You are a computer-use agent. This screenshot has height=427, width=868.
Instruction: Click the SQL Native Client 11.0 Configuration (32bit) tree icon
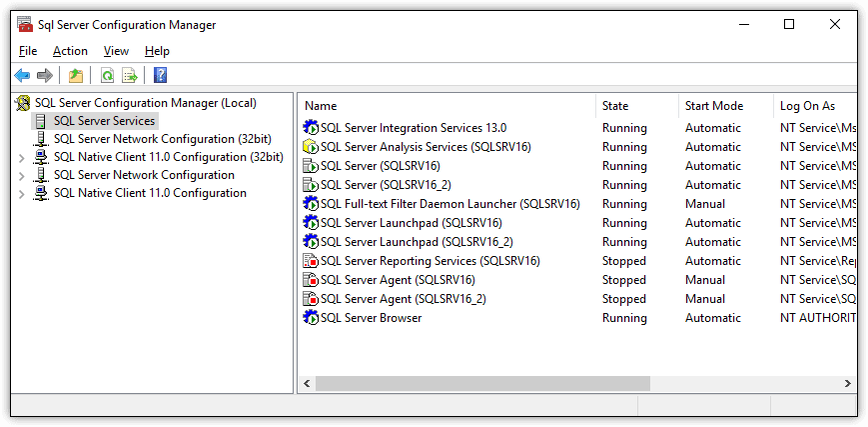coord(41,157)
